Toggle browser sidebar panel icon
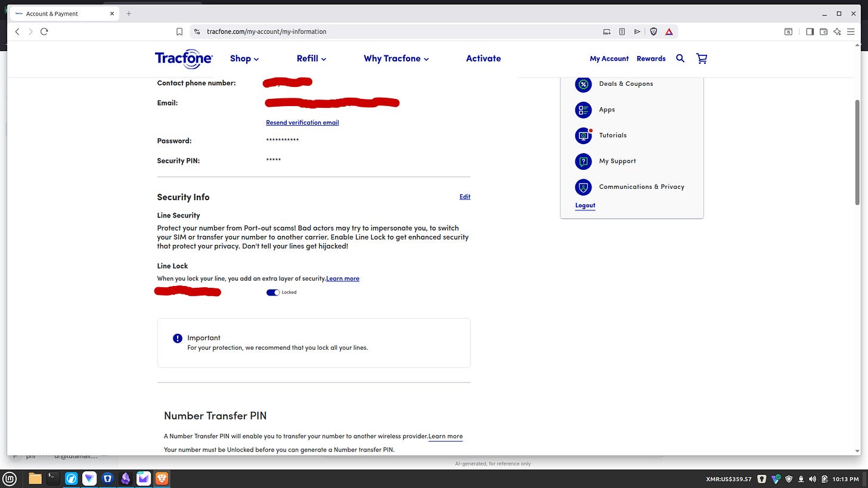The image size is (868, 488). point(810,32)
